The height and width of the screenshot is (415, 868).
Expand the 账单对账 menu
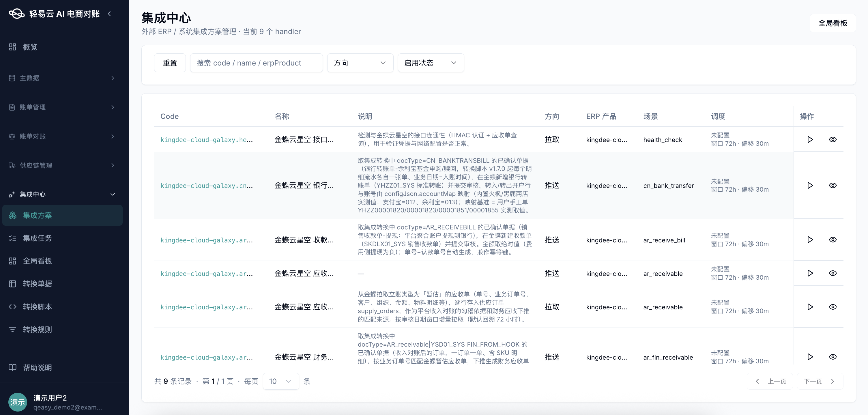click(62, 136)
